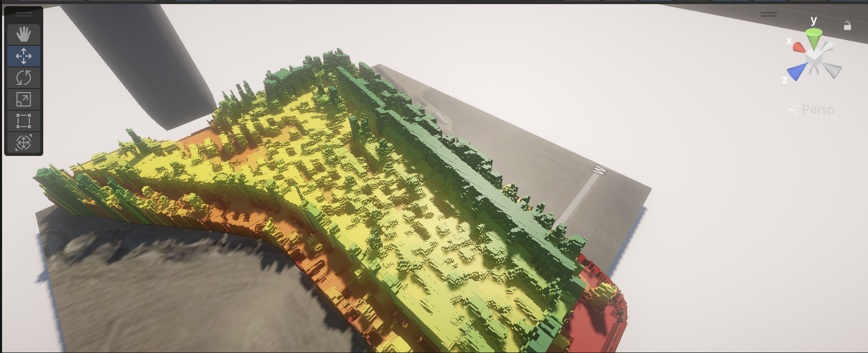Click the gray gizmo cone opposite Z
This screenshot has height=353, width=868.
coord(827,47)
